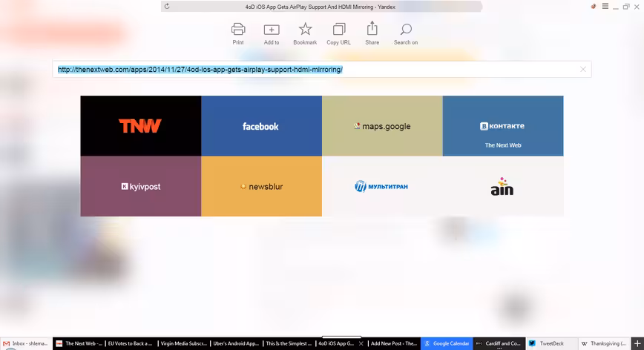
Task: Open the ВКонтакте tile
Action: (503, 126)
